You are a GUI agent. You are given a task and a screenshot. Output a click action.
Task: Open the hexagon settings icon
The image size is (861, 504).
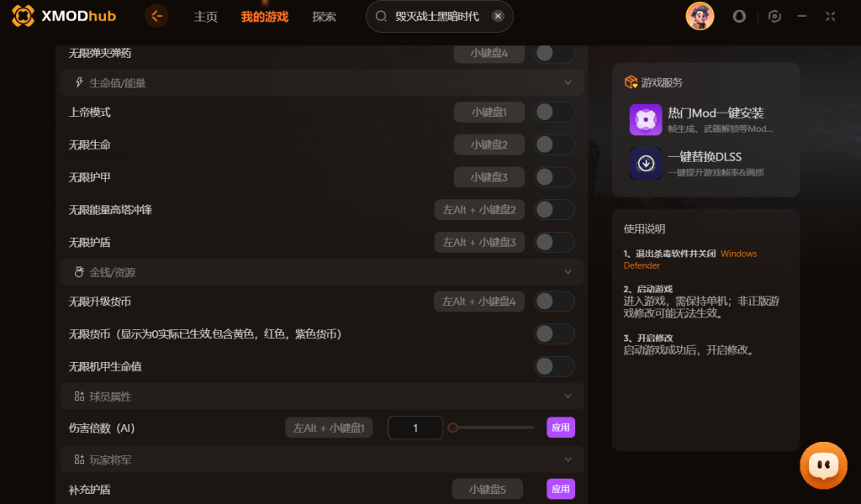(774, 16)
